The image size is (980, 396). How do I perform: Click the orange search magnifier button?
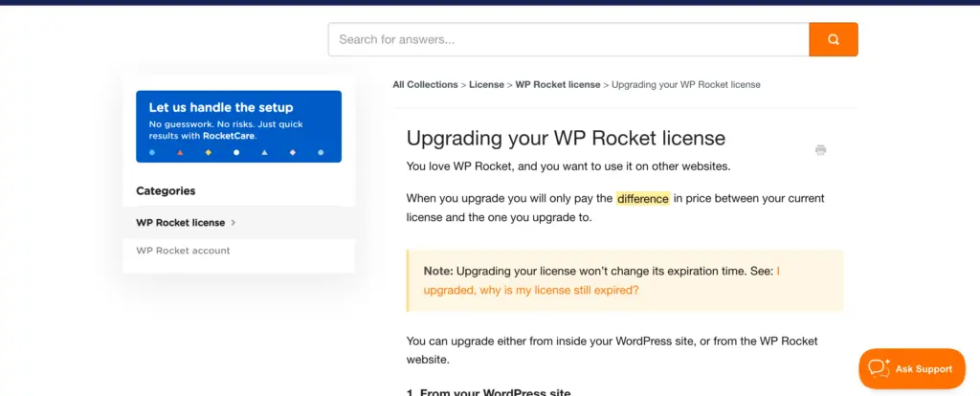tap(834, 39)
